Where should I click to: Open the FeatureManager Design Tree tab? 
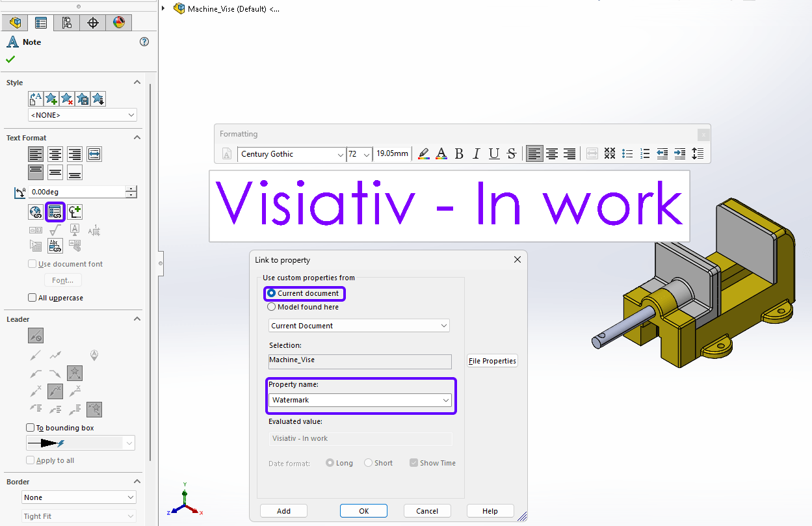pyautogui.click(x=15, y=23)
